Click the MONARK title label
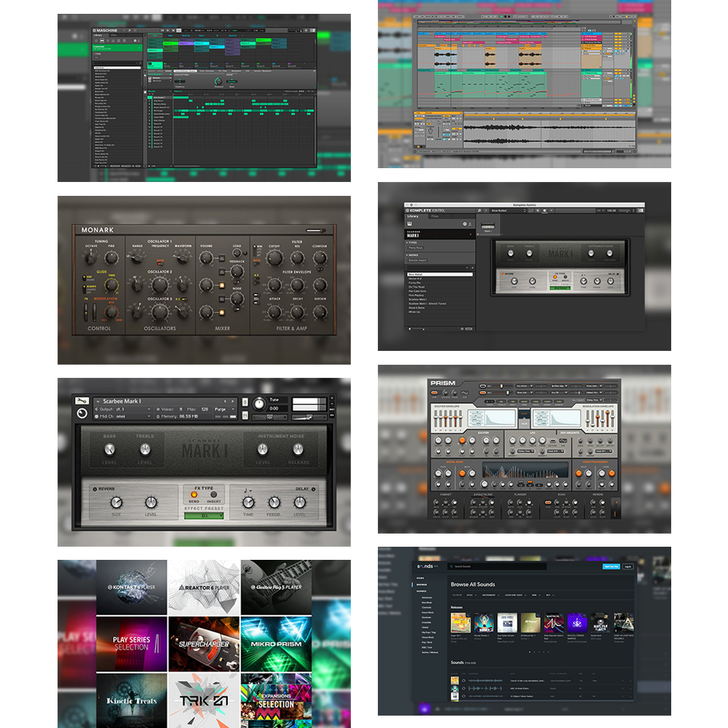 [x=98, y=230]
